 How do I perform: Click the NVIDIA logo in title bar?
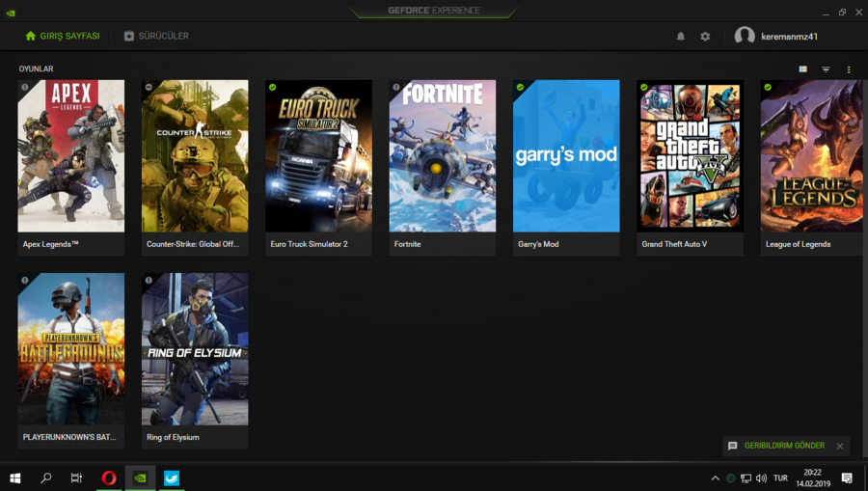click(11, 13)
